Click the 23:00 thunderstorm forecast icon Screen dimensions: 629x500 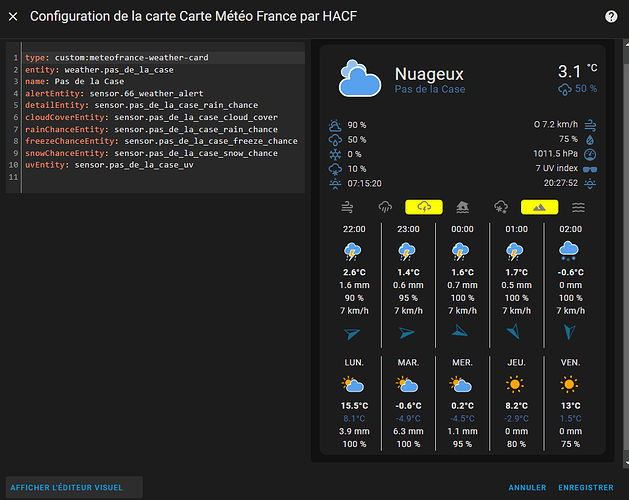pyautogui.click(x=407, y=252)
